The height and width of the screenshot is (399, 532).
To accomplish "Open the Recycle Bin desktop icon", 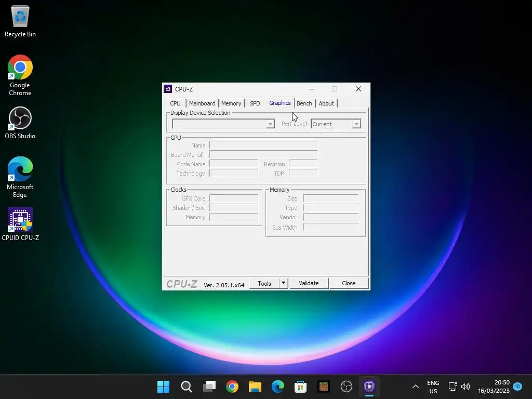I will click(x=20, y=21).
